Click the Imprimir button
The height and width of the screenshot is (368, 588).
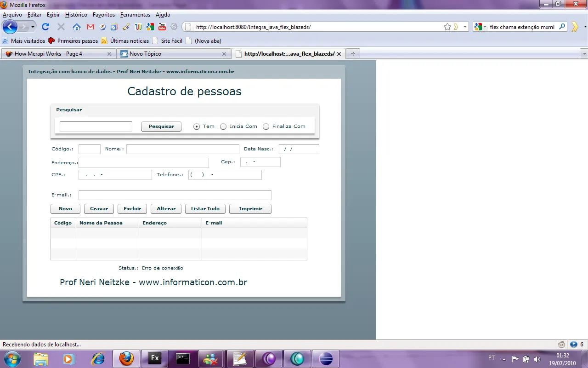pyautogui.click(x=250, y=209)
